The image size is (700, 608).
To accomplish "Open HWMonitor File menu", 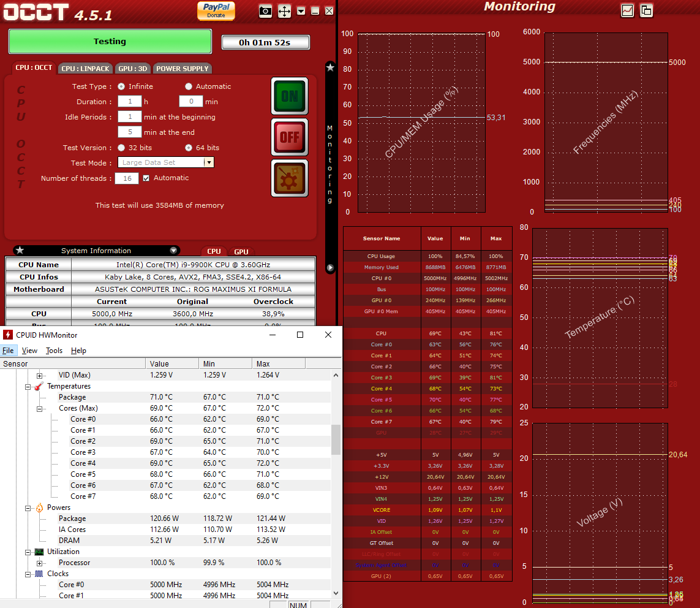I will (8, 351).
